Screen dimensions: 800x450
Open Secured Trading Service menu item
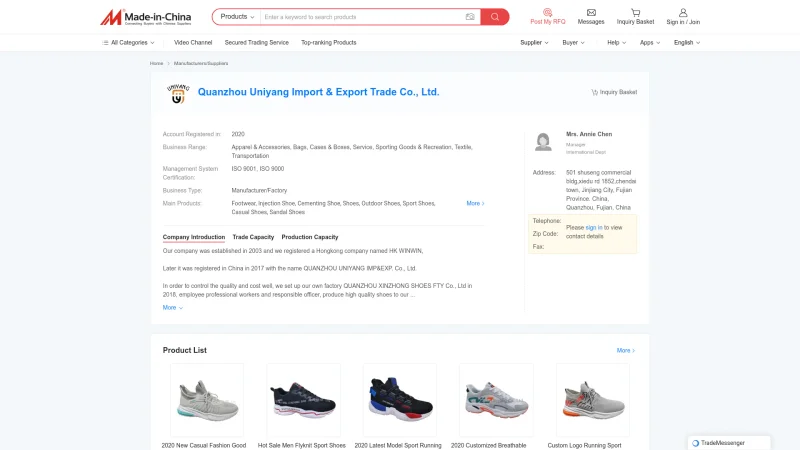tap(257, 43)
